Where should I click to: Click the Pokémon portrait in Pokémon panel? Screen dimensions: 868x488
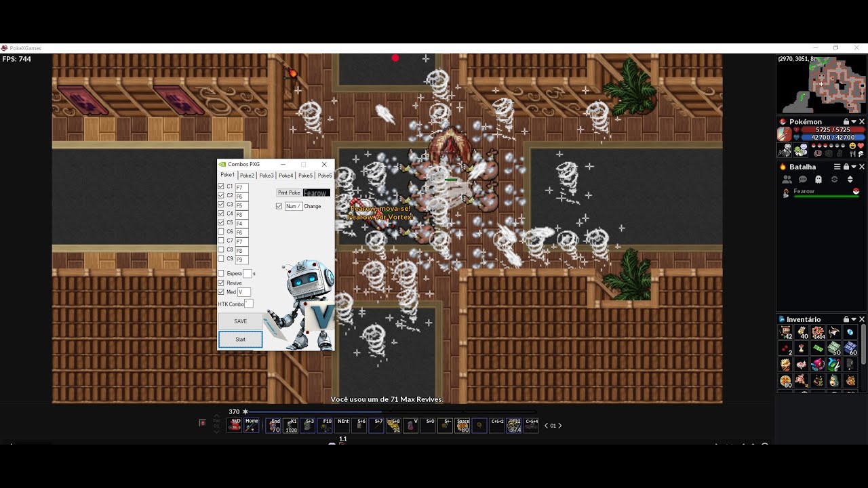(x=784, y=134)
